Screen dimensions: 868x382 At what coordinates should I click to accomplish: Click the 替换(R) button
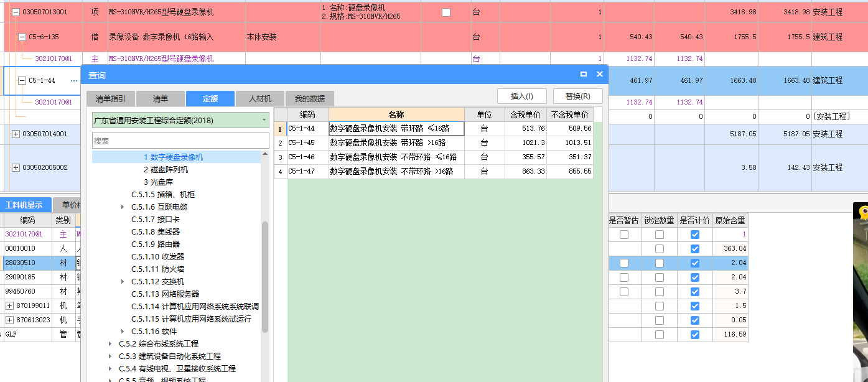578,96
